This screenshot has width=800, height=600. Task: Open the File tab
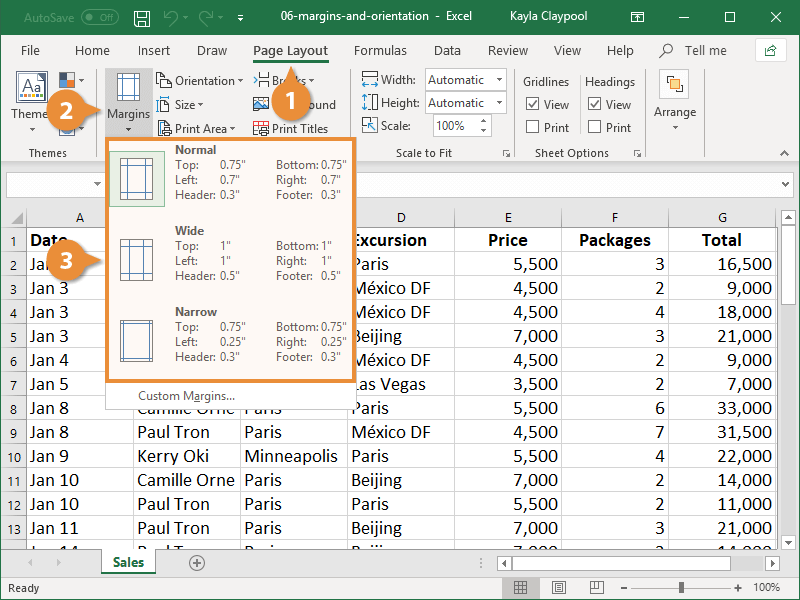pyautogui.click(x=30, y=51)
